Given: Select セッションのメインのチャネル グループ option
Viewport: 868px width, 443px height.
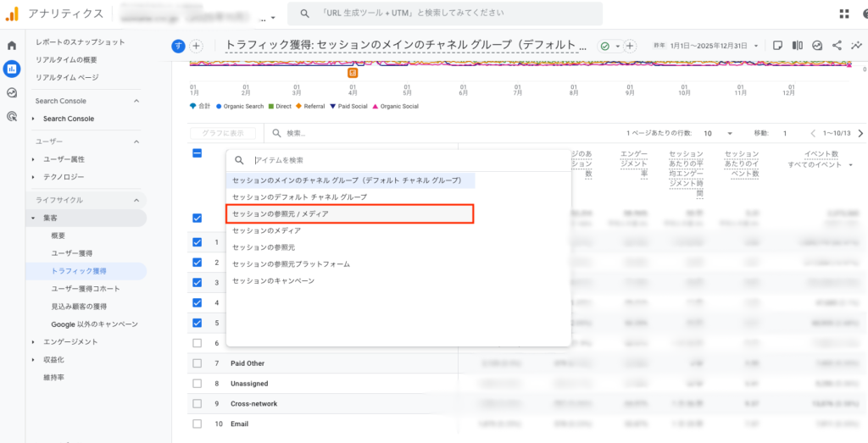Looking at the screenshot, I should point(350,180).
